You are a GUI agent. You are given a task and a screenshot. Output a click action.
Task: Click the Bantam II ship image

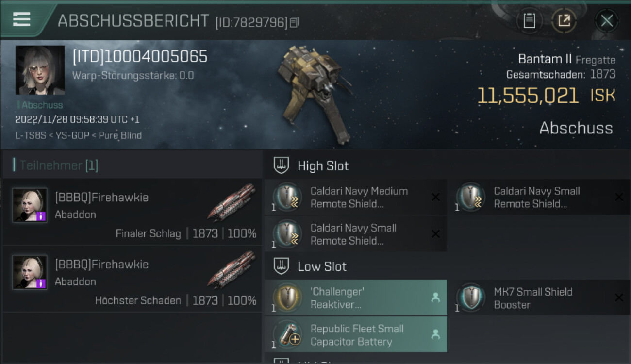pyautogui.click(x=313, y=95)
